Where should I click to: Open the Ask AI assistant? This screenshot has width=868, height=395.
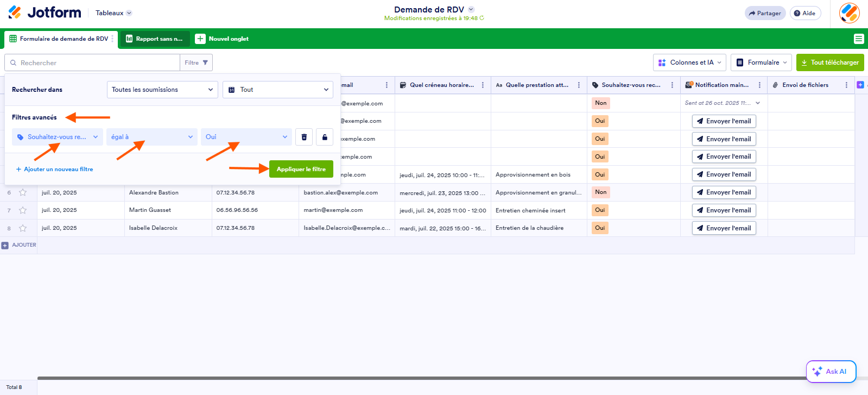click(x=831, y=372)
